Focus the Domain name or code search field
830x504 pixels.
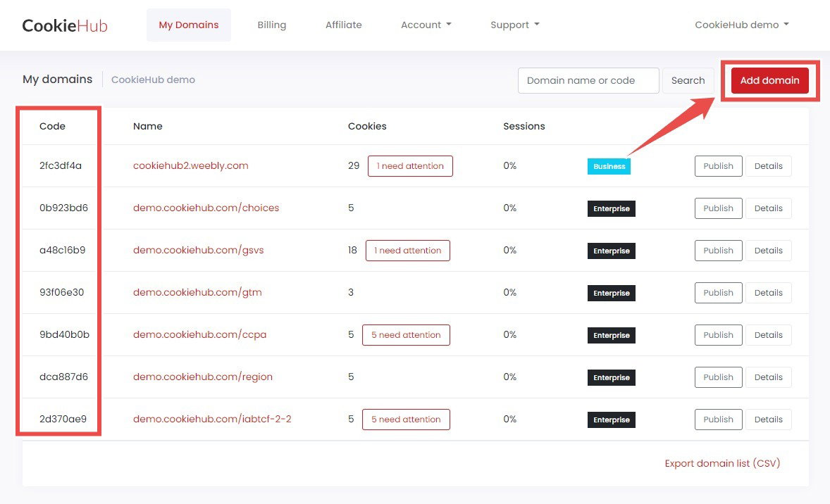coord(588,80)
